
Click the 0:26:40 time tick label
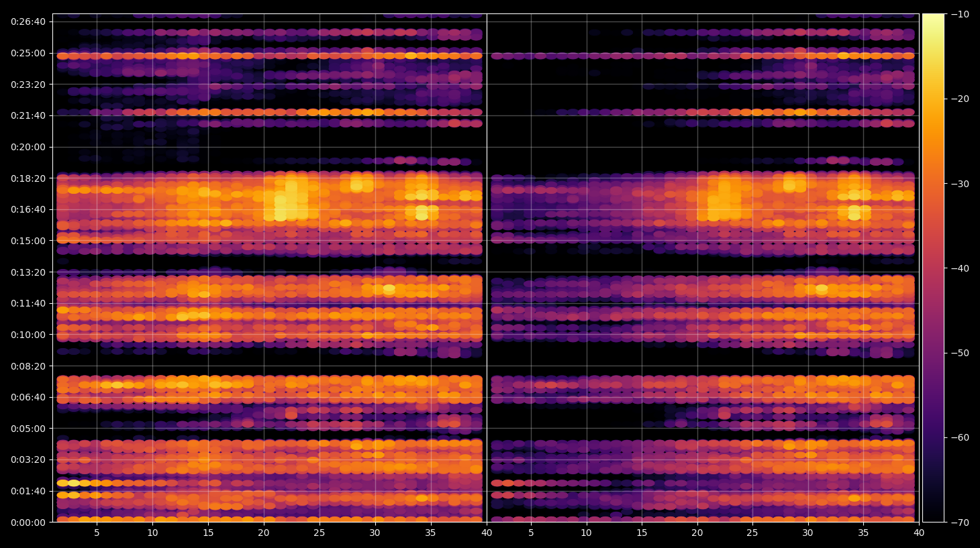click(28, 21)
